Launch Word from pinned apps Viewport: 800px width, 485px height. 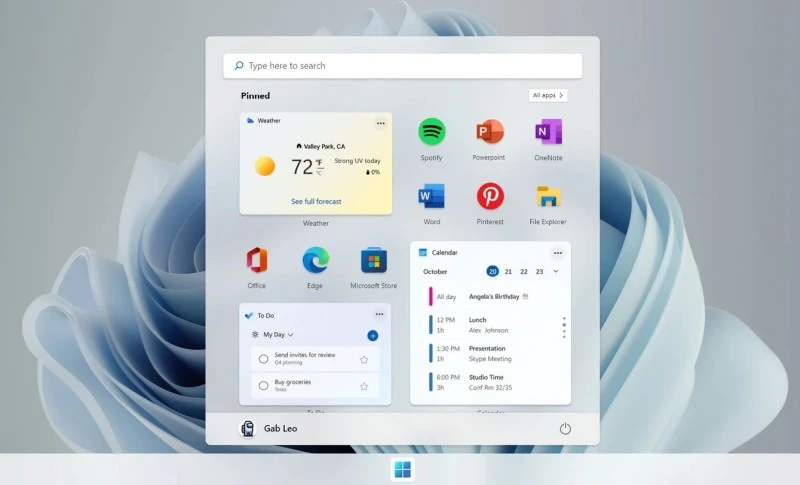[431, 196]
